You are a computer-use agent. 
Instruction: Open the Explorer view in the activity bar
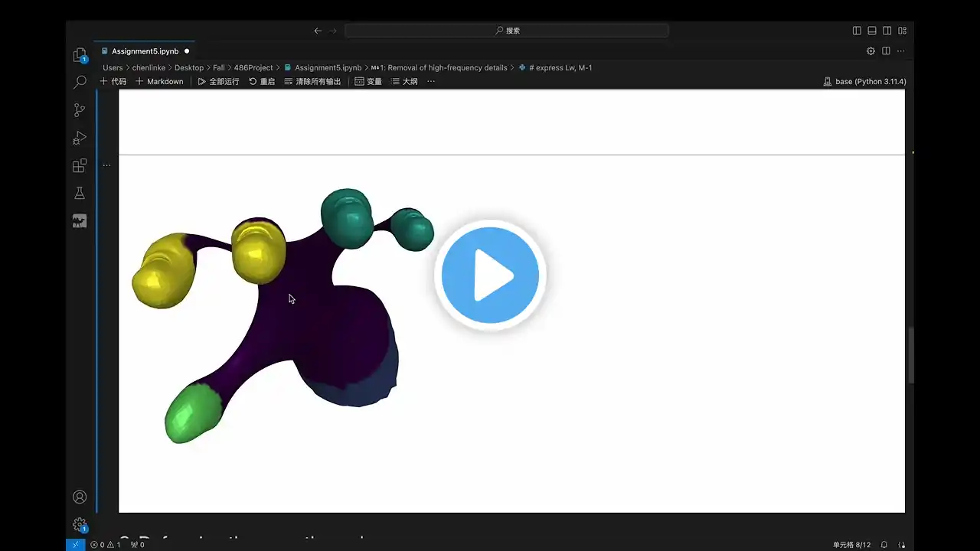point(80,55)
